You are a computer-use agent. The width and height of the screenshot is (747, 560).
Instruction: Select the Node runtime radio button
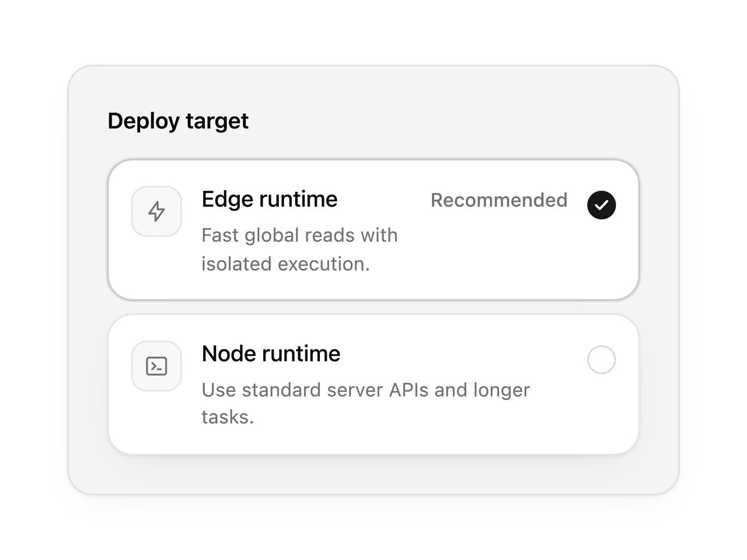602,360
